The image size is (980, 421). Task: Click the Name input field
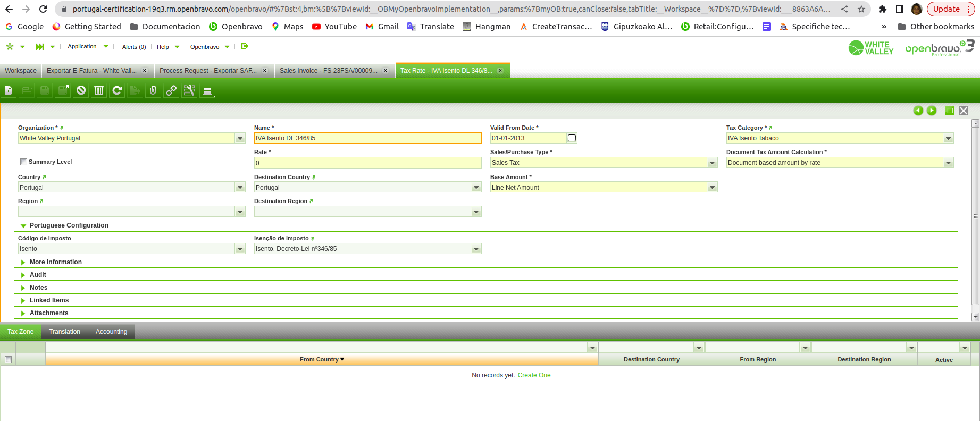point(367,138)
